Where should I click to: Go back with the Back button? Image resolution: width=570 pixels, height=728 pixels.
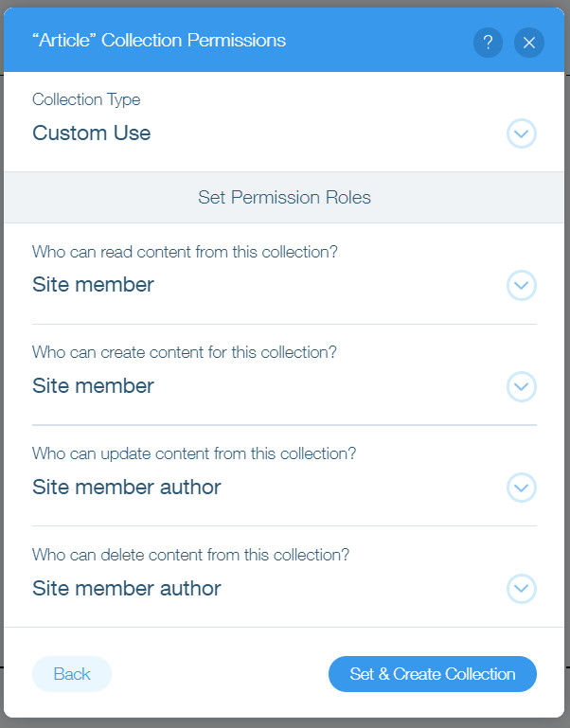click(x=72, y=674)
